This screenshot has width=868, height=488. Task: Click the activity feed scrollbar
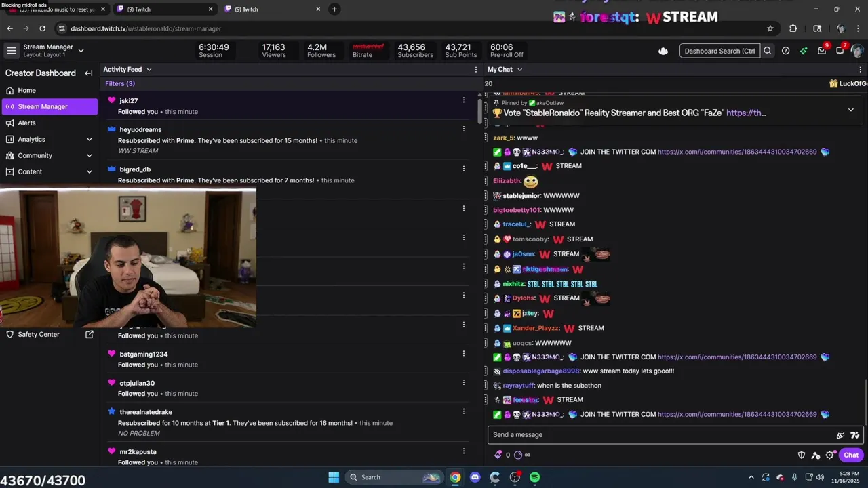click(481, 110)
